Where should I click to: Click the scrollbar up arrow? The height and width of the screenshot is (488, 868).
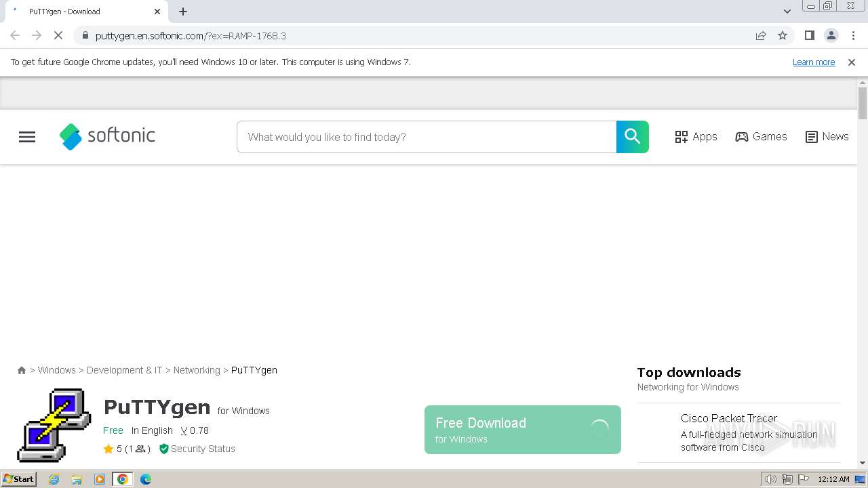863,83
